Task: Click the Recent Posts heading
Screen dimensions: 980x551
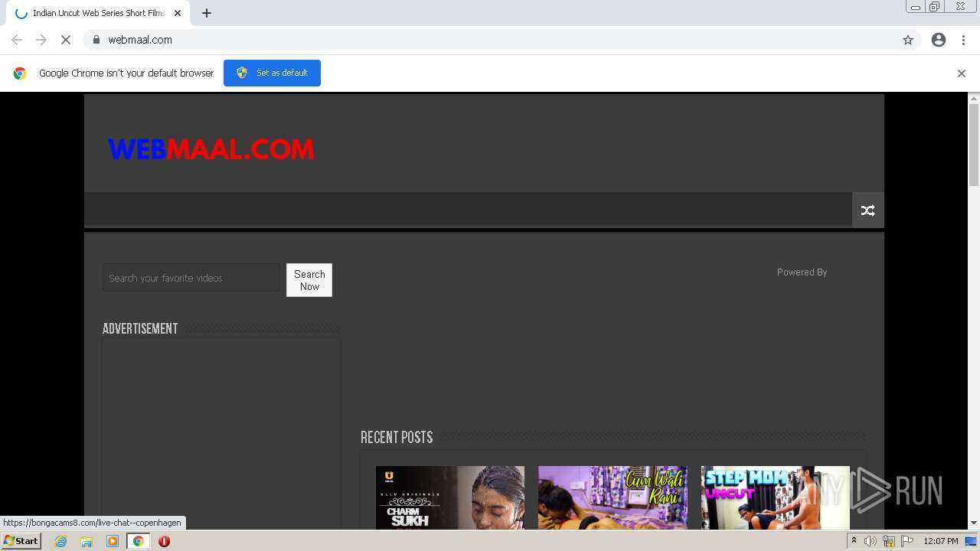Action: [x=397, y=438]
